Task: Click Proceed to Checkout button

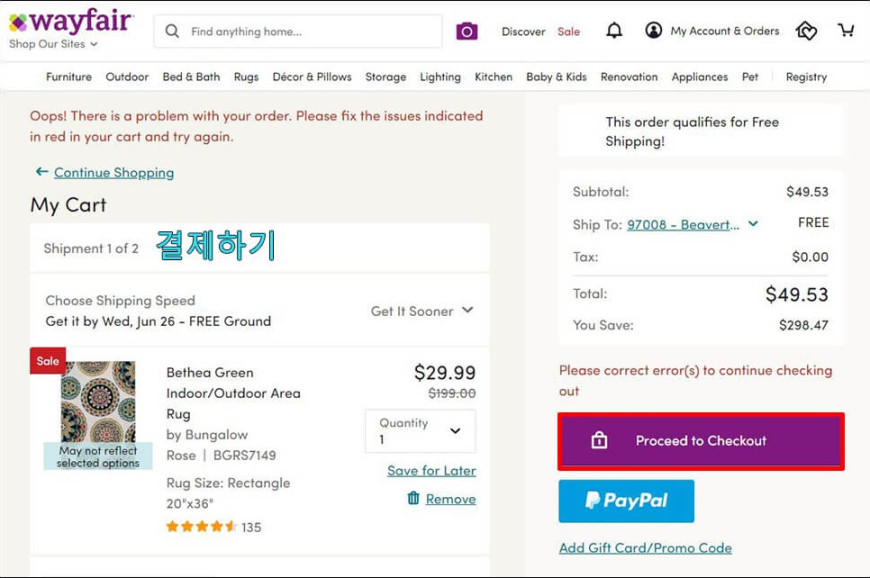Action: point(701,441)
